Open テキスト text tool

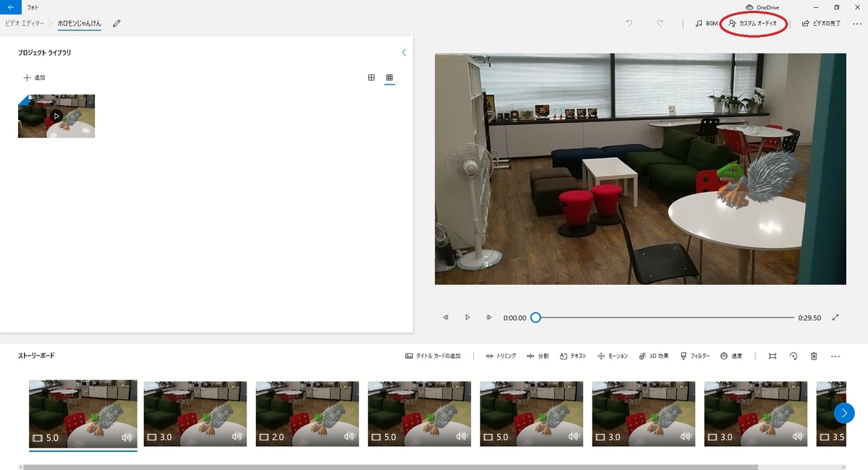pos(573,356)
